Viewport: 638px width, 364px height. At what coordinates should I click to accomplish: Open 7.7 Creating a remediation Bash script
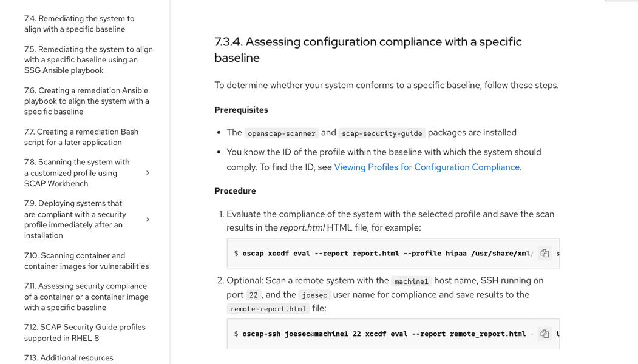tap(81, 137)
